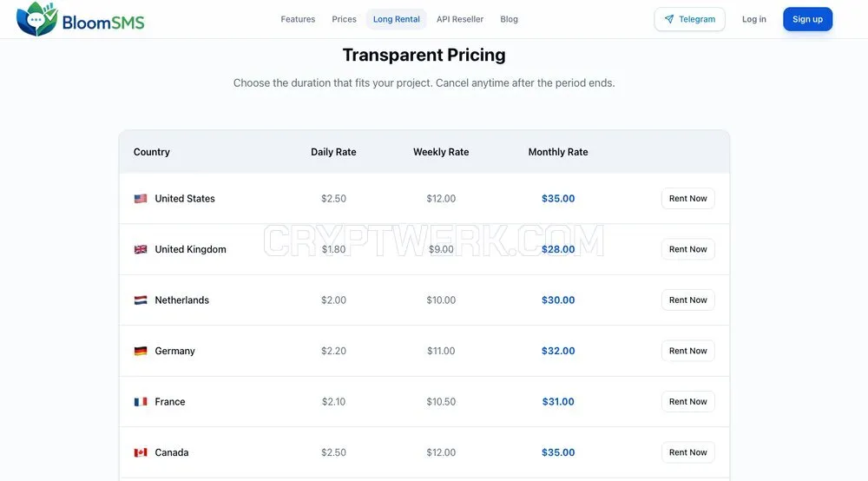Click the France flag icon
Screen dimensions: 868x481
[141, 402]
